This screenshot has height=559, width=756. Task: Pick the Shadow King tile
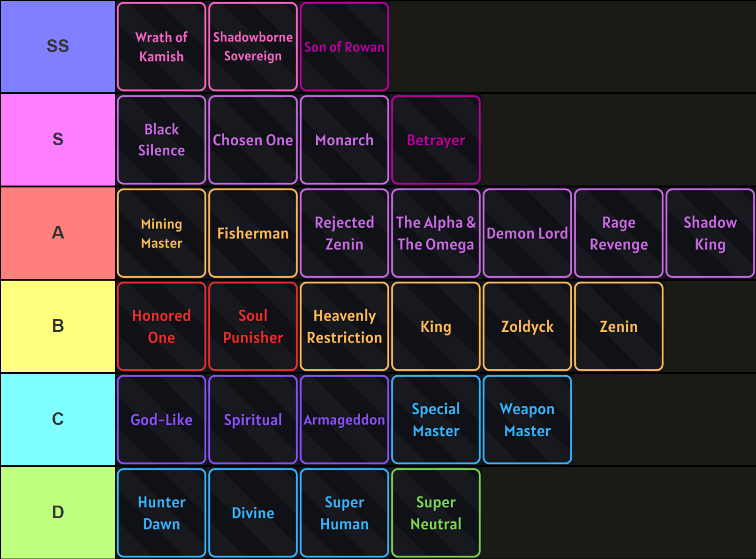coord(710,233)
